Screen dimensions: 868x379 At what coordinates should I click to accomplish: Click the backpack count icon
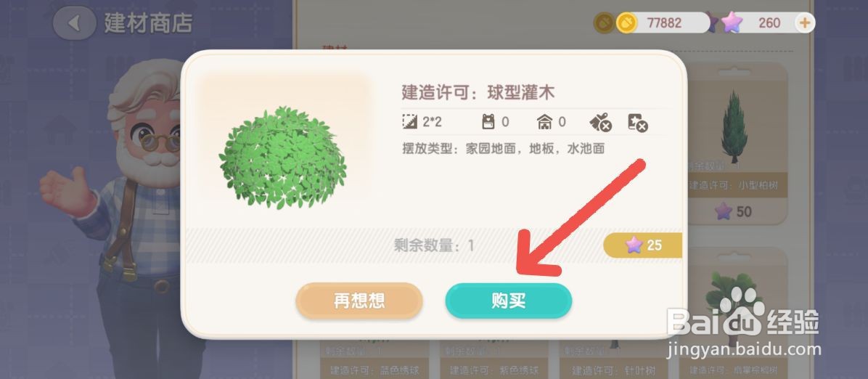(488, 122)
